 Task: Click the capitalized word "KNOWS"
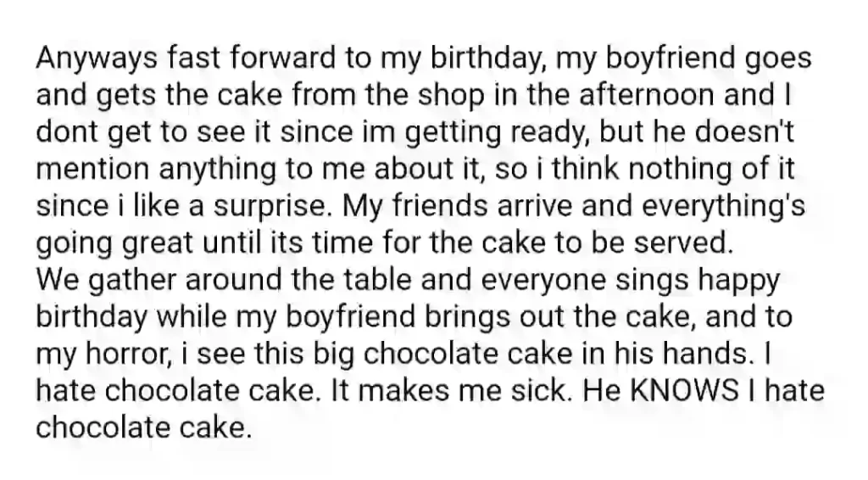[x=684, y=390]
